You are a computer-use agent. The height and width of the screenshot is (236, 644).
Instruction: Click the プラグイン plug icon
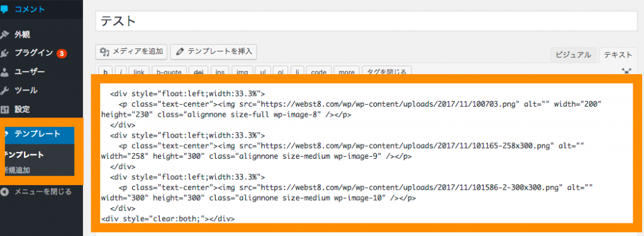pos(4,53)
